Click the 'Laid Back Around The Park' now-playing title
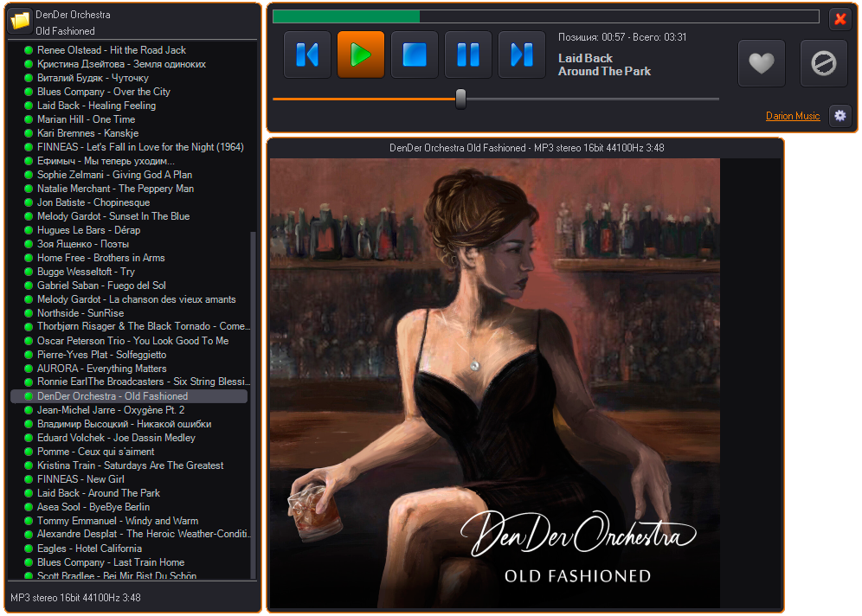The height and width of the screenshot is (616, 862). [604, 65]
